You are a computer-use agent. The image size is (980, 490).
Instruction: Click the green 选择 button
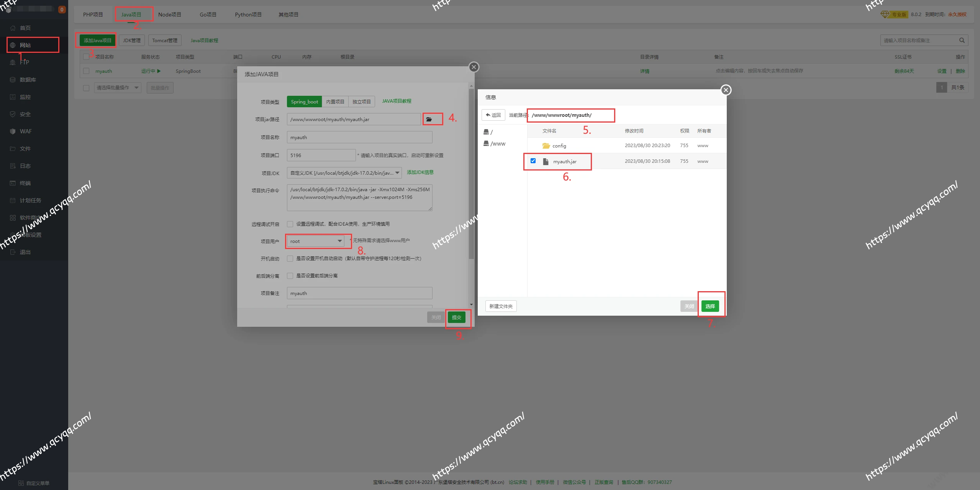coord(710,306)
